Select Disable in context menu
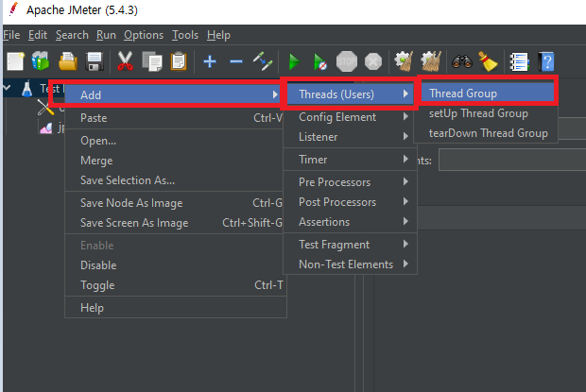 coord(174,265)
